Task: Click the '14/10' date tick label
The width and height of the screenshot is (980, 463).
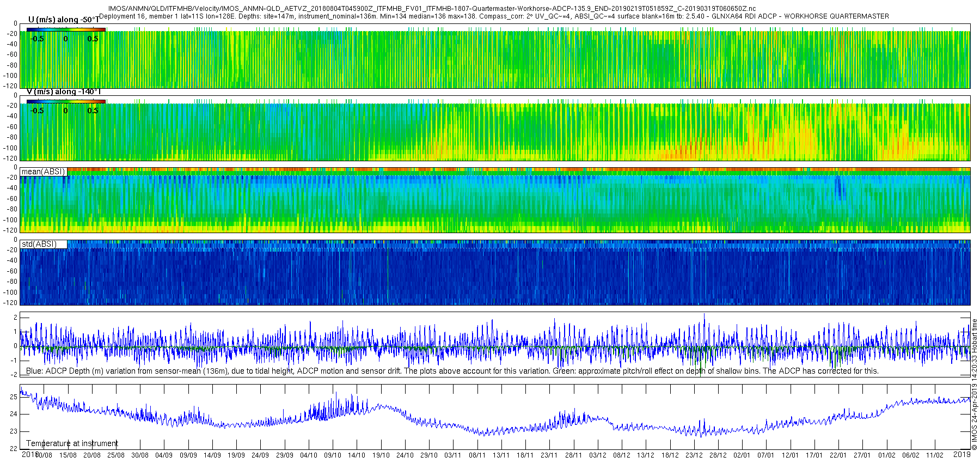Action: (357, 455)
